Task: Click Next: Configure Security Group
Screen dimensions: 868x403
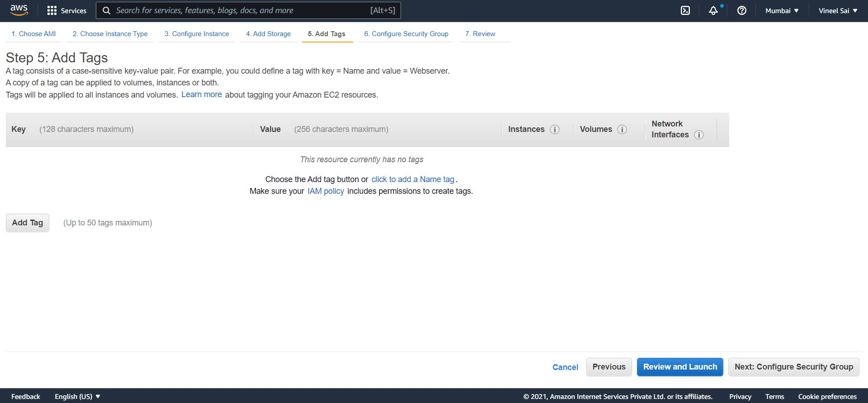Action: 793,367
